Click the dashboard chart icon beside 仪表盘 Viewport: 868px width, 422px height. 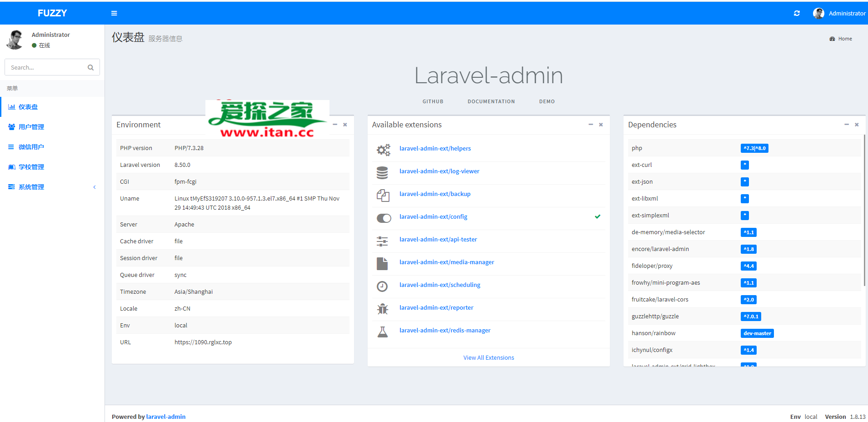11,107
